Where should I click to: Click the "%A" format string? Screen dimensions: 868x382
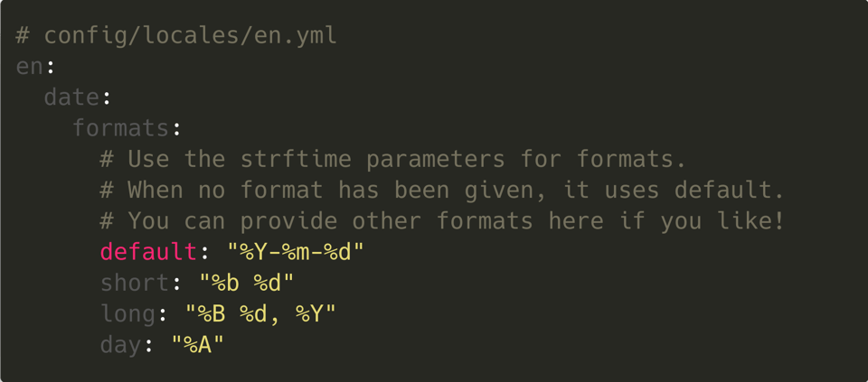197,344
